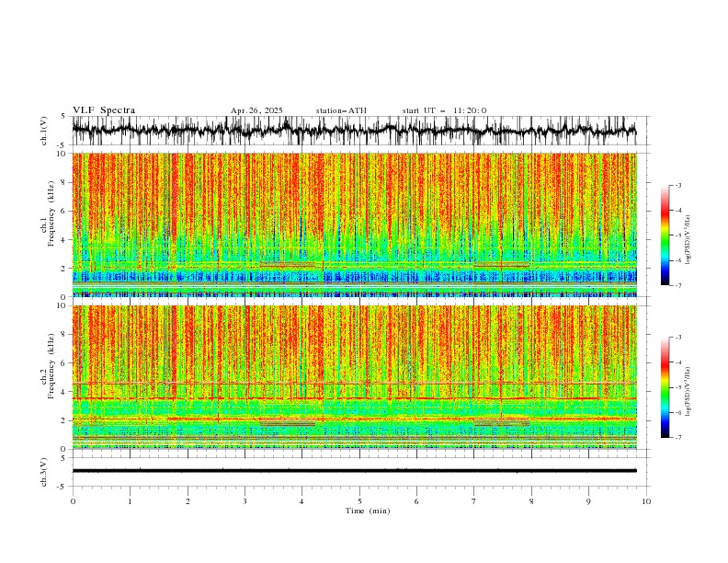The image size is (728, 563).
Task: Click the ch.3 voltage waveform trace
Action: (x=354, y=471)
